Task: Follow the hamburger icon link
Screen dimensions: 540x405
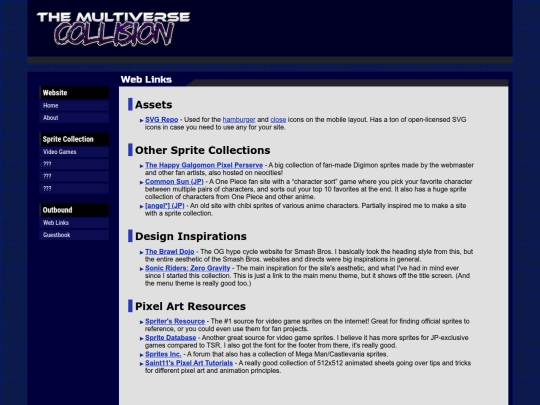Action: pos(239,120)
